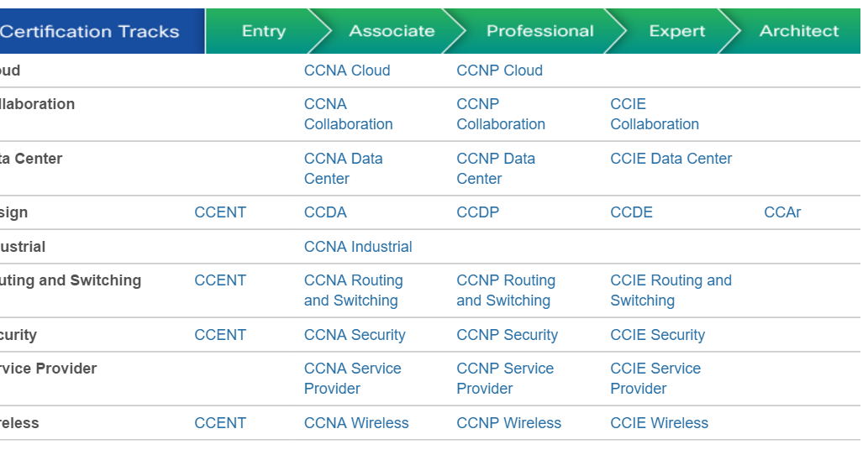The width and height of the screenshot is (868, 455).
Task: Open the CCNP Security link
Action: pyautogui.click(x=507, y=335)
